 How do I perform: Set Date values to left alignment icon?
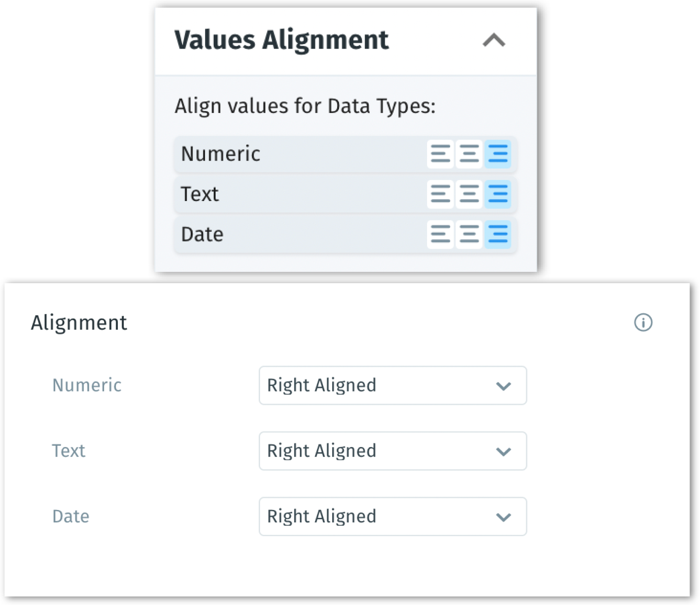click(440, 235)
